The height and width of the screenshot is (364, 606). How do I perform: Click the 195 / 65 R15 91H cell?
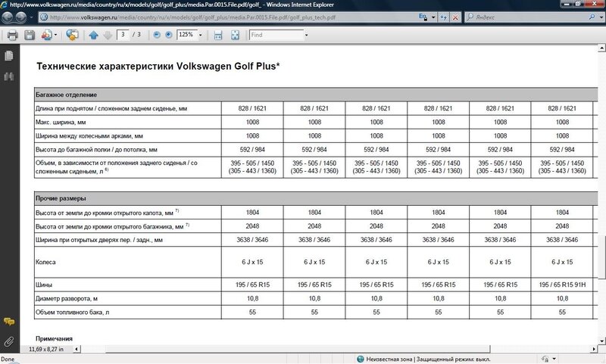(x=562, y=285)
